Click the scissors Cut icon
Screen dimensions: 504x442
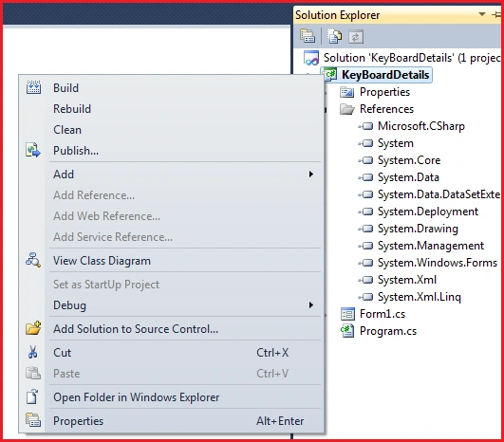33,353
